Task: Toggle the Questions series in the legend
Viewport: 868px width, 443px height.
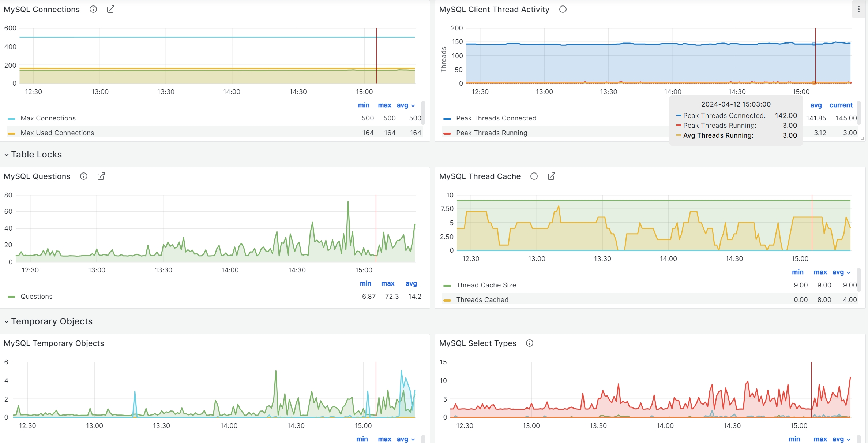Action: pos(36,296)
